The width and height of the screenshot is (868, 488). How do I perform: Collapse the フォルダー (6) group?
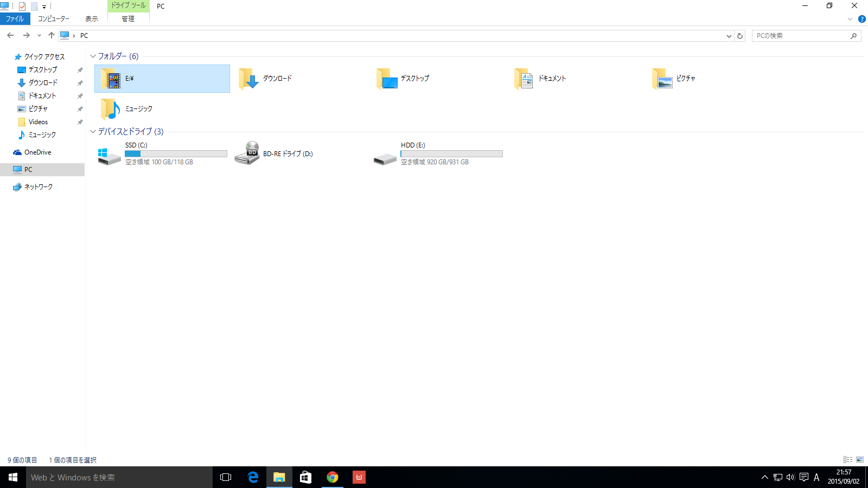tap(93, 56)
